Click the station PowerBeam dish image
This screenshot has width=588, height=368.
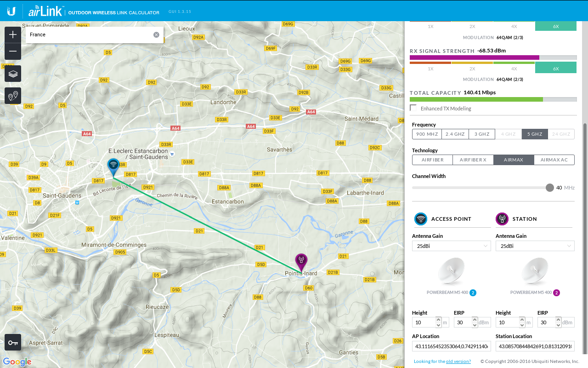click(x=535, y=271)
